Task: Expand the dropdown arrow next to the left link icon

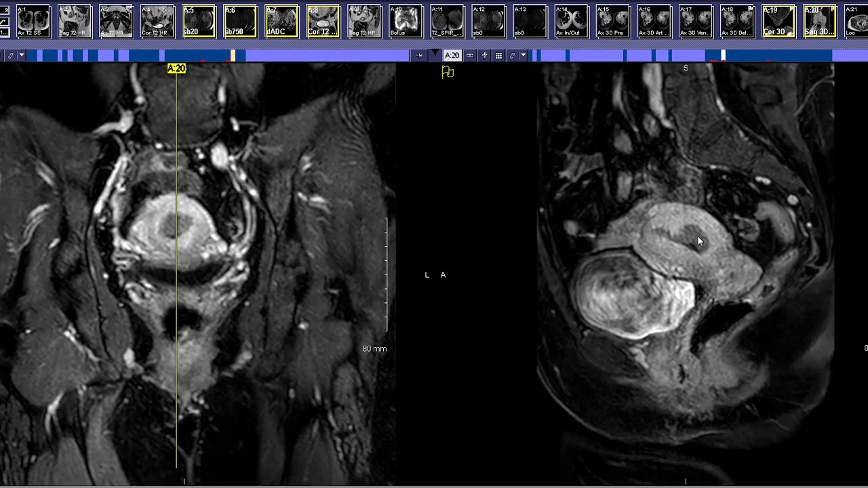Action: [x=22, y=56]
